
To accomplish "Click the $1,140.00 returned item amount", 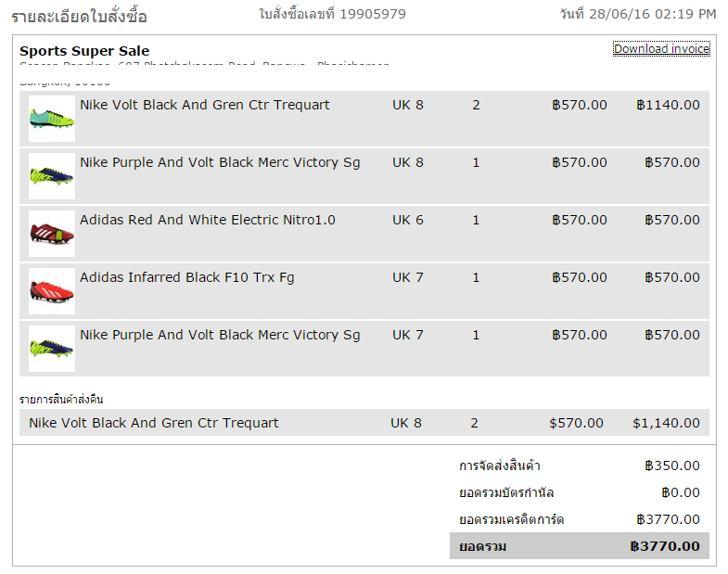I will point(666,423).
